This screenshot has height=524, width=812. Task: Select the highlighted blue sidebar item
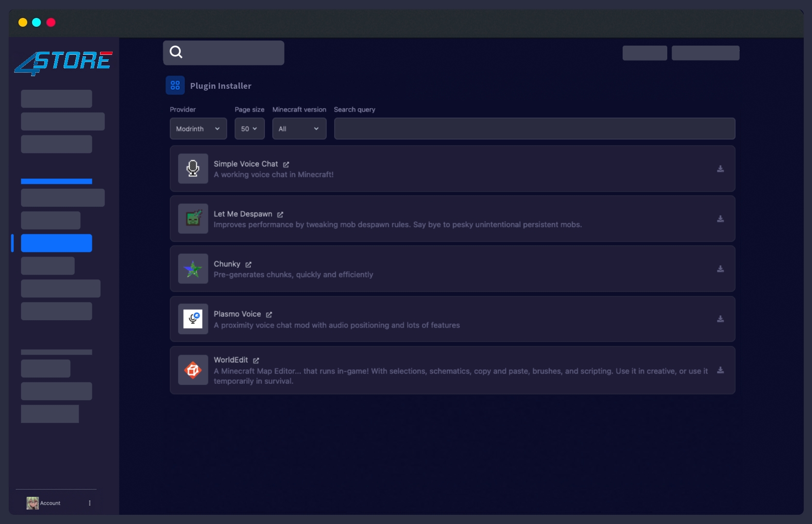click(x=56, y=243)
